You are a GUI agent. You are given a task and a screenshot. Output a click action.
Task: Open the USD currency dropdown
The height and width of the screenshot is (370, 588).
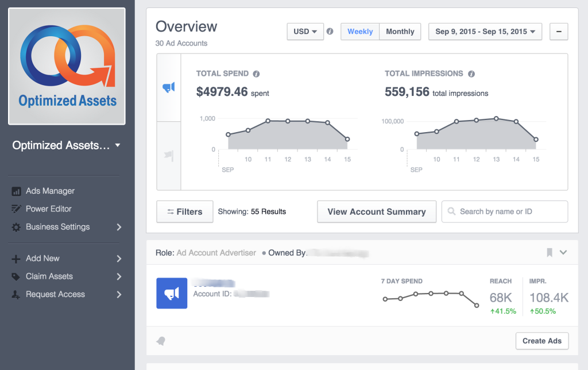click(x=305, y=32)
